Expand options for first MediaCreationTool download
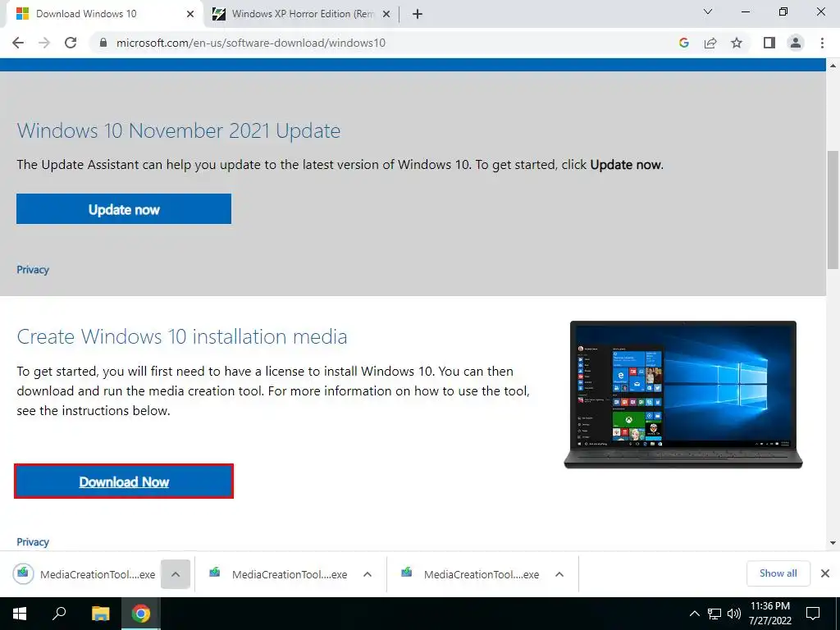840x630 pixels. [176, 574]
